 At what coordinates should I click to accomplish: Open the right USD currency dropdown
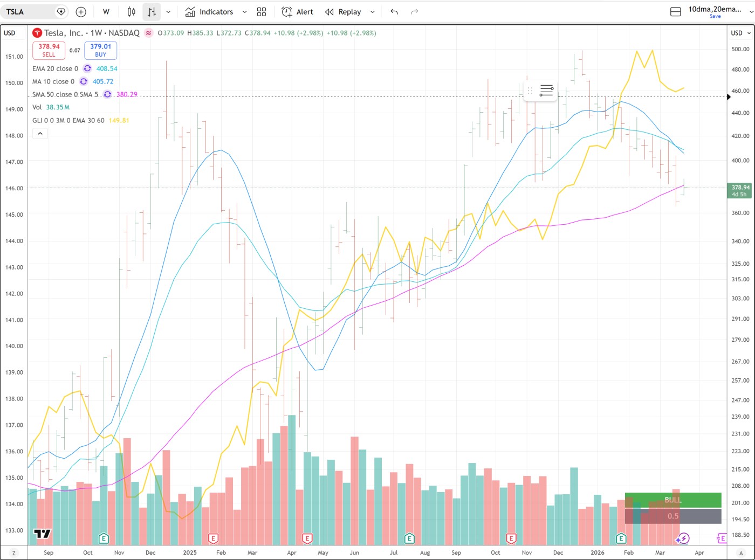[740, 33]
